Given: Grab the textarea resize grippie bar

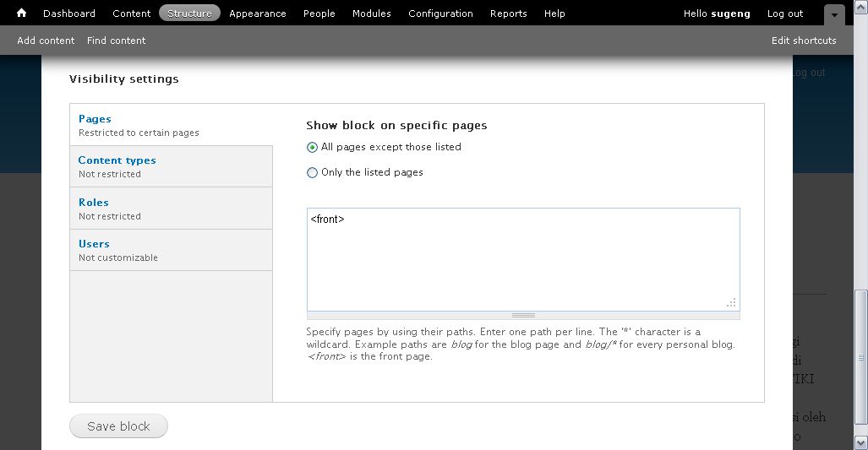Looking at the screenshot, I should pyautogui.click(x=523, y=315).
